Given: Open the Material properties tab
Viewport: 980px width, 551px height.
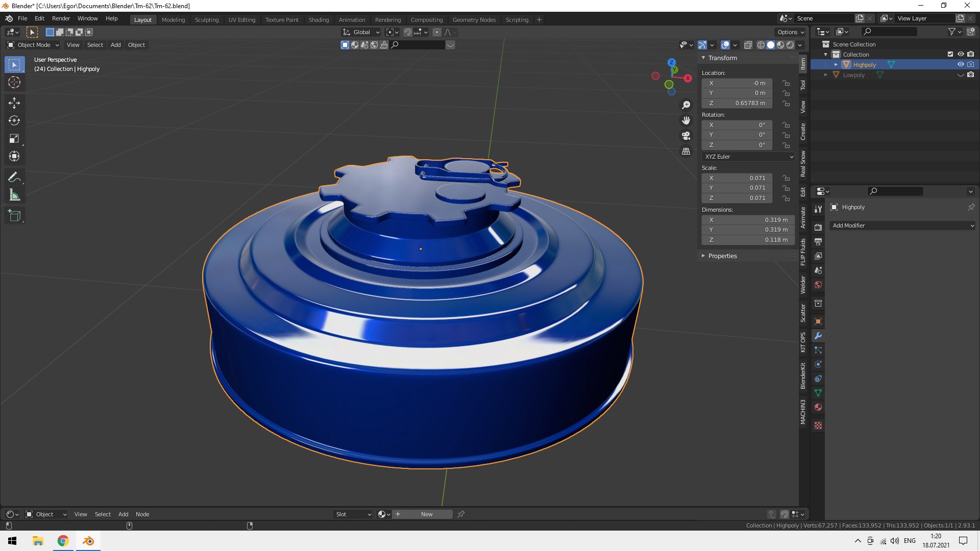Looking at the screenshot, I should click(818, 407).
